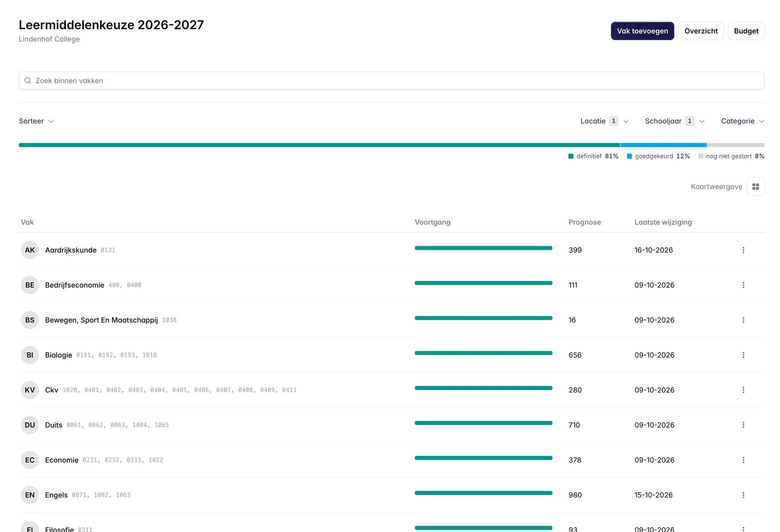
Task: Click the Vak column header
Action: [x=27, y=222]
